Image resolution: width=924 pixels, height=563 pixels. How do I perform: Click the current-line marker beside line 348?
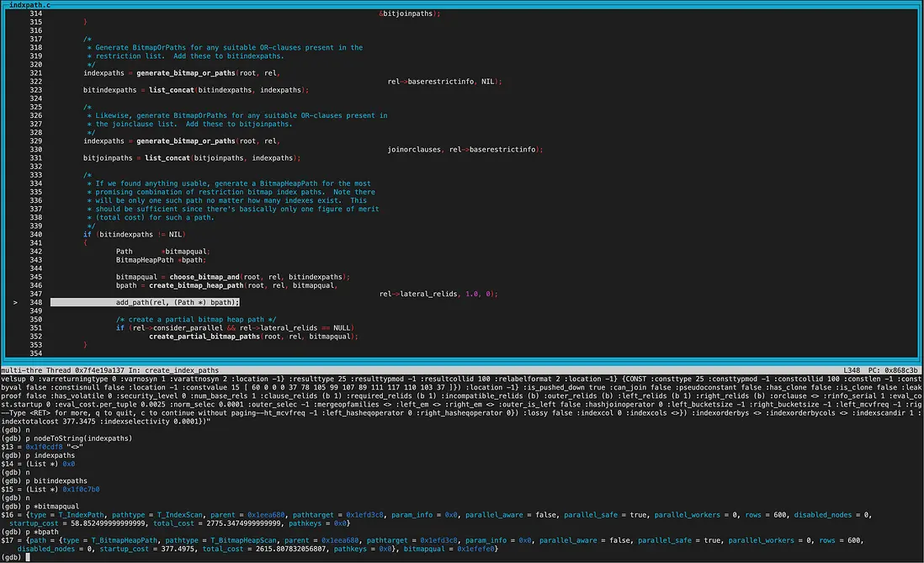14,302
